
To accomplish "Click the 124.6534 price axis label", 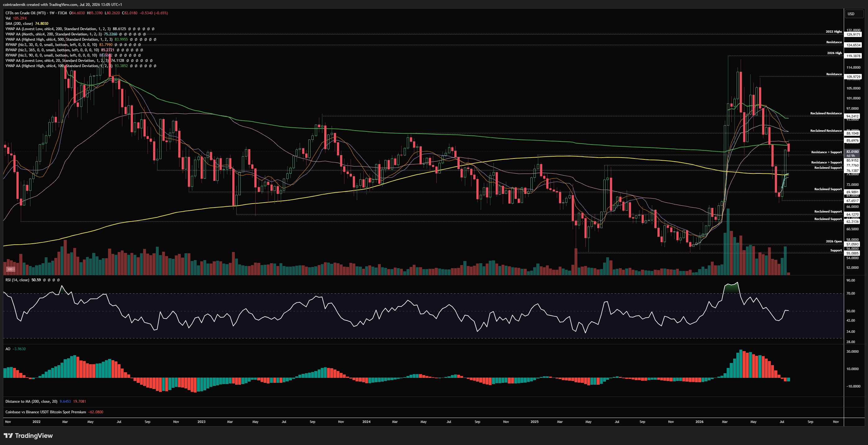I will (853, 45).
